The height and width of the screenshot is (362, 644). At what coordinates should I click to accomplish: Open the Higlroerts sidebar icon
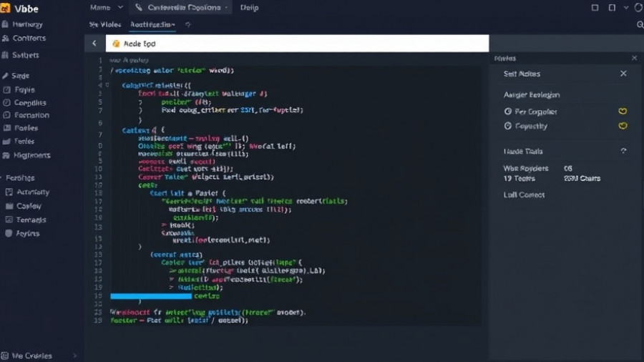[x=6, y=155]
